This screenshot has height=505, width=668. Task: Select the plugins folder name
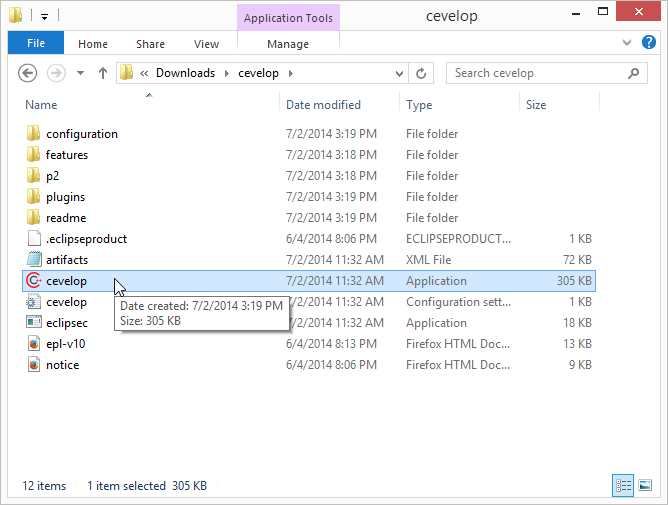66,197
